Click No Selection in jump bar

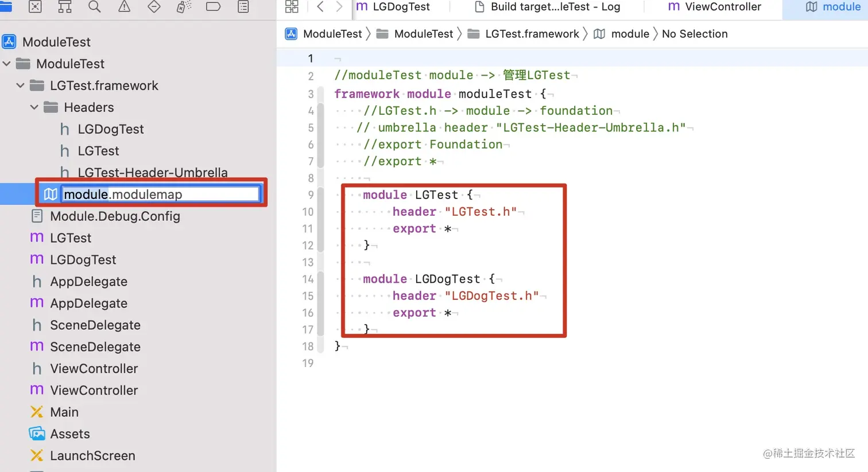[695, 34]
